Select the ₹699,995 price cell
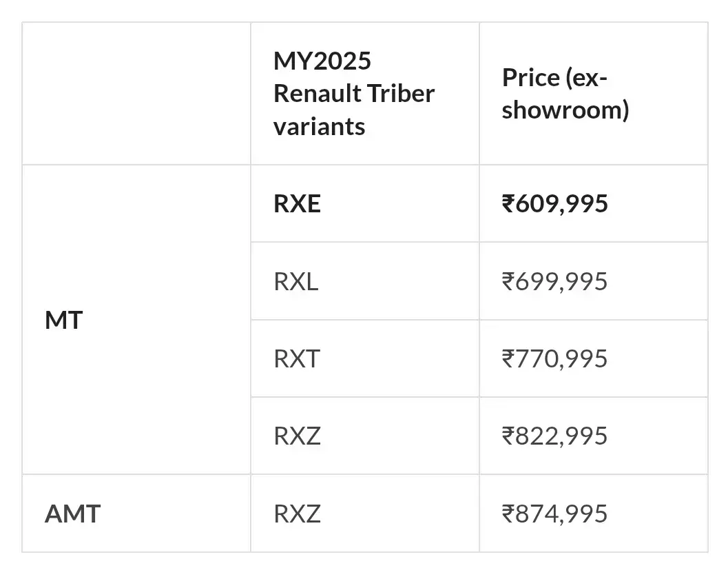The width and height of the screenshot is (728, 568). pyautogui.click(x=555, y=281)
